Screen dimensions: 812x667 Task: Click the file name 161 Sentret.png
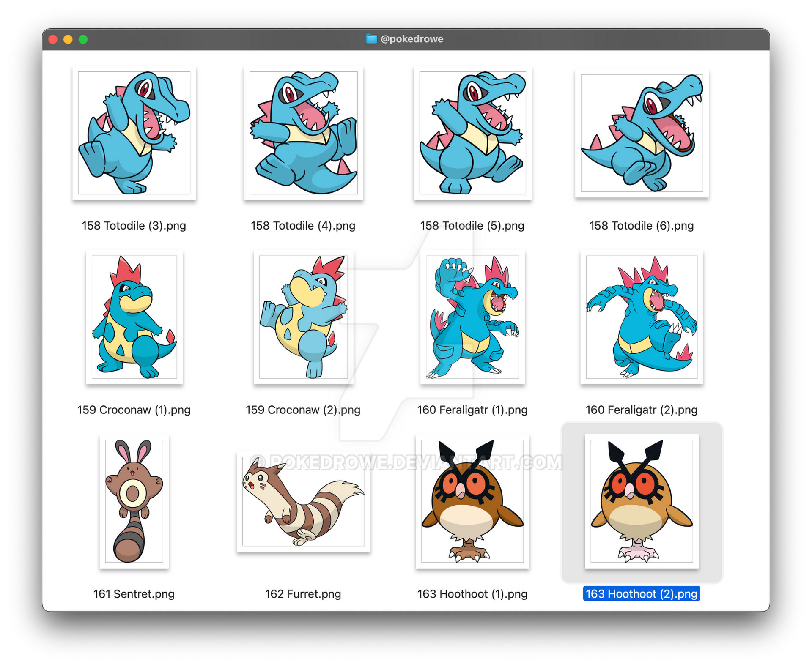point(134,594)
